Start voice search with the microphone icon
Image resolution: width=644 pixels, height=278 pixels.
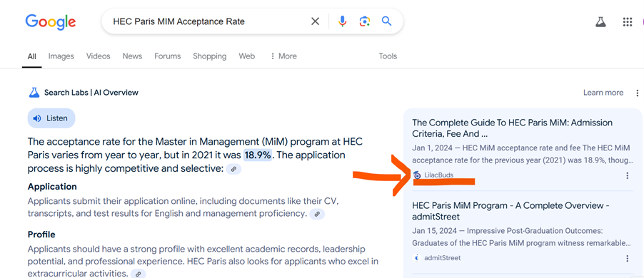[x=343, y=21]
